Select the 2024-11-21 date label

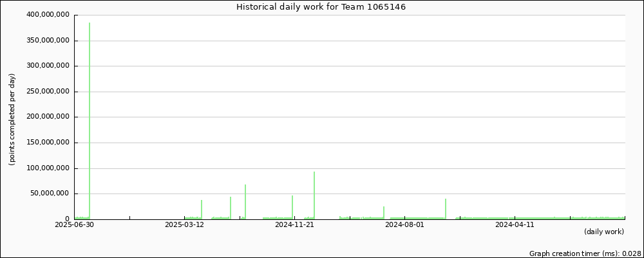coord(294,224)
